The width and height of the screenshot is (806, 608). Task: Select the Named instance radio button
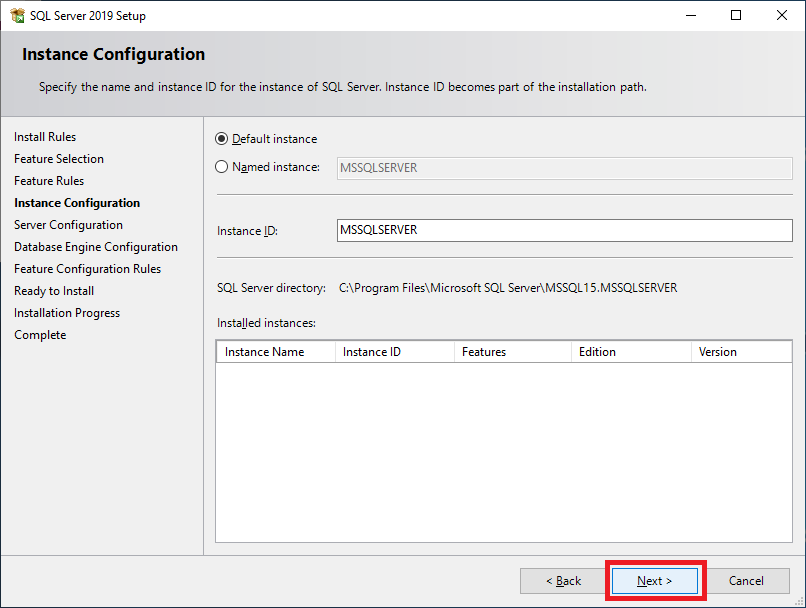[222, 167]
